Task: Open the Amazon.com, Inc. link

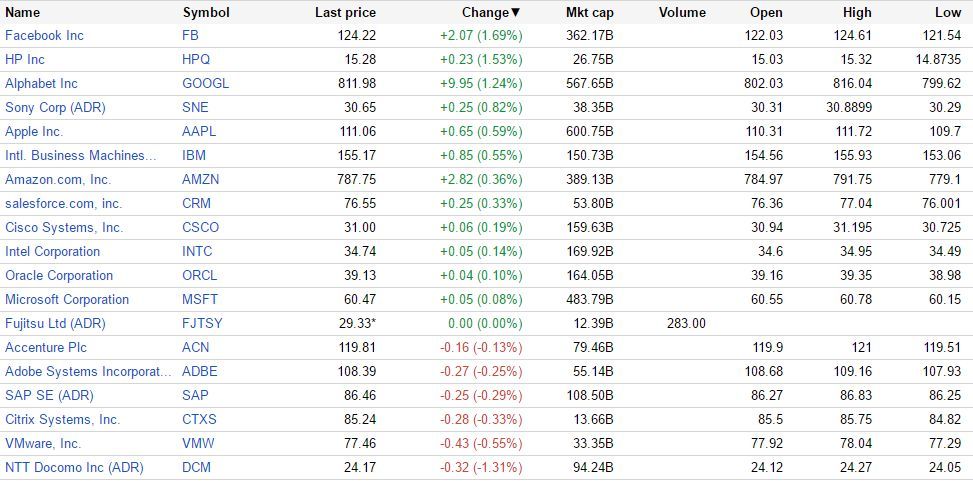Action: point(58,179)
